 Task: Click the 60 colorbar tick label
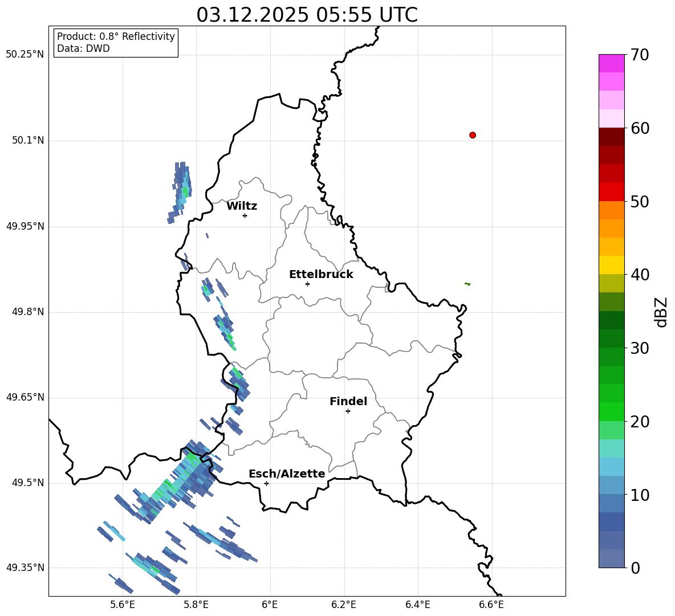coord(640,128)
